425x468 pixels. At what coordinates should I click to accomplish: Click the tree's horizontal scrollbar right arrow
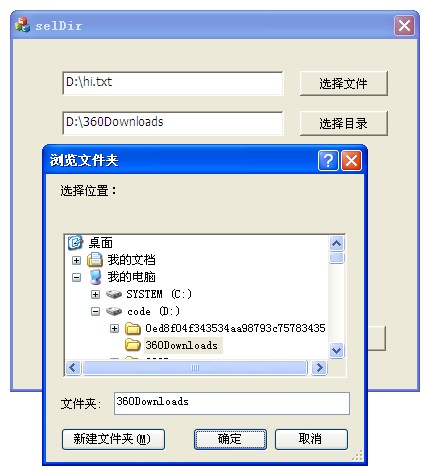coord(320,368)
